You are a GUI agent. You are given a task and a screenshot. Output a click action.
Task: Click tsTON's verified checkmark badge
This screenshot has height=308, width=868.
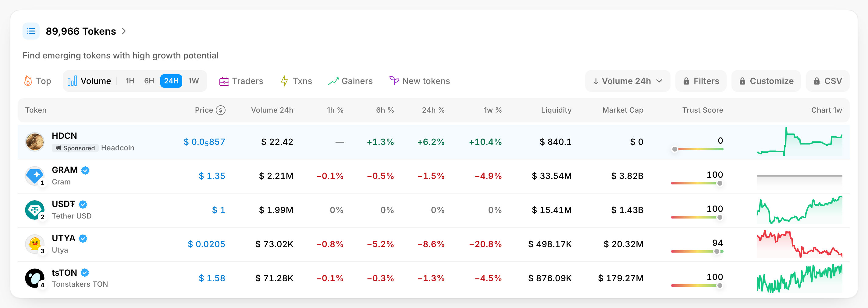(85, 273)
